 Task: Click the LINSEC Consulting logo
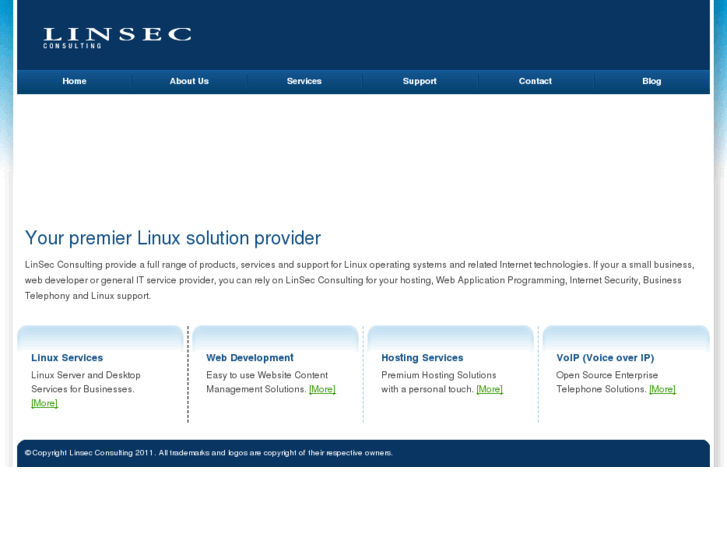click(117, 38)
